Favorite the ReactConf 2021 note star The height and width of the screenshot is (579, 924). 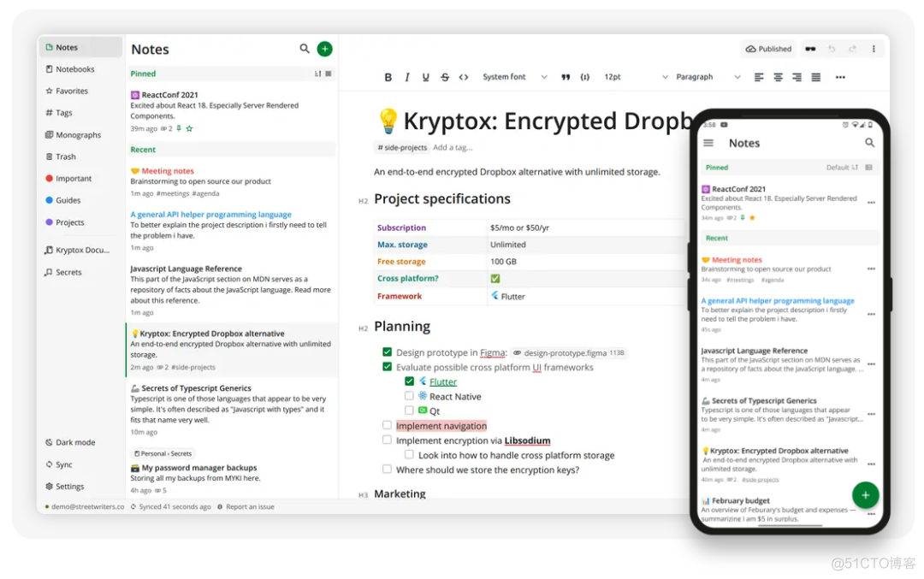point(189,128)
